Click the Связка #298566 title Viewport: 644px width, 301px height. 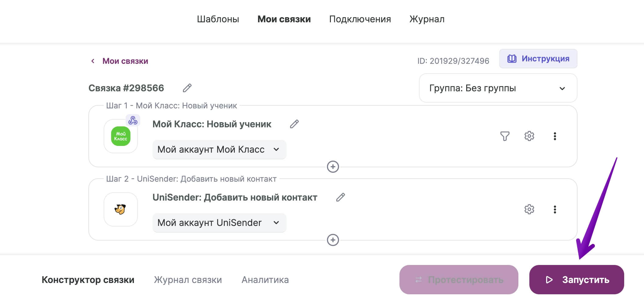coord(126,88)
